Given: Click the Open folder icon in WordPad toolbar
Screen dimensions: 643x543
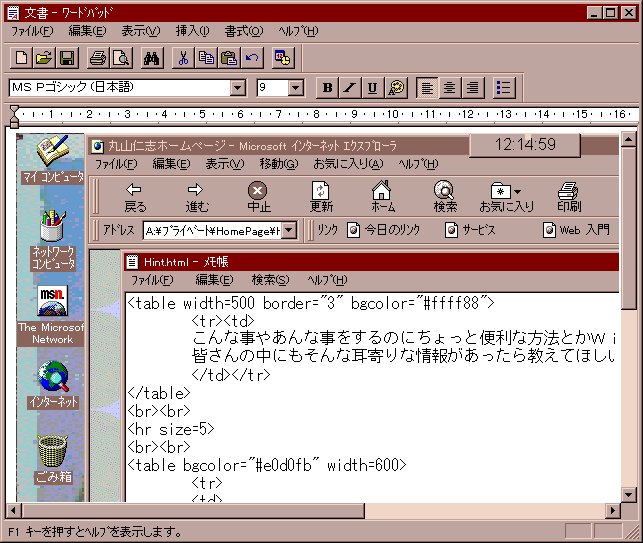Looking at the screenshot, I should click(44, 58).
